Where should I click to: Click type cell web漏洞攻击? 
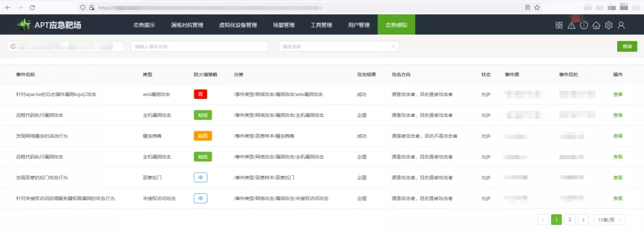click(x=156, y=94)
